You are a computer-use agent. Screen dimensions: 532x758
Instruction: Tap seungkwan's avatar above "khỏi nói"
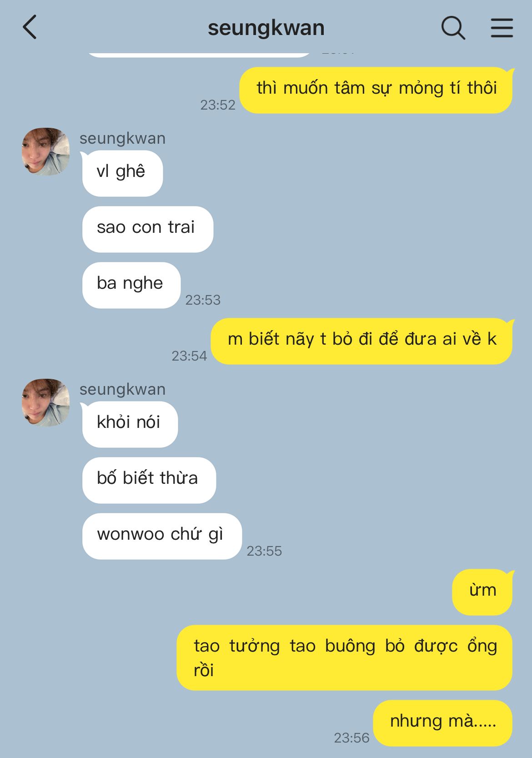[x=45, y=402]
